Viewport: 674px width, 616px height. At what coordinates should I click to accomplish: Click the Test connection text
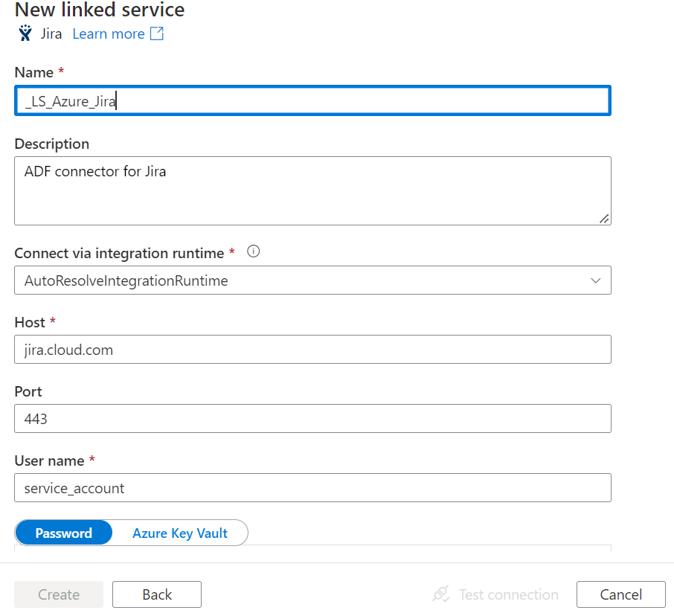coord(509,594)
